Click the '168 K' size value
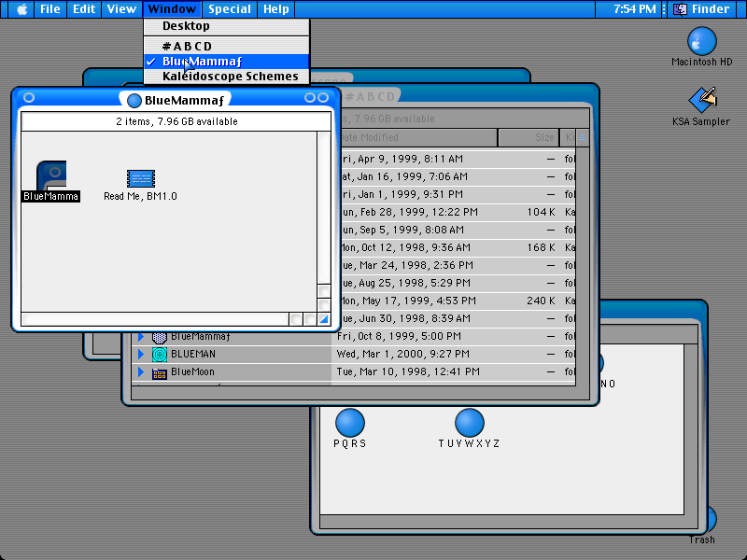Viewport: 747px width, 560px height. [542, 247]
